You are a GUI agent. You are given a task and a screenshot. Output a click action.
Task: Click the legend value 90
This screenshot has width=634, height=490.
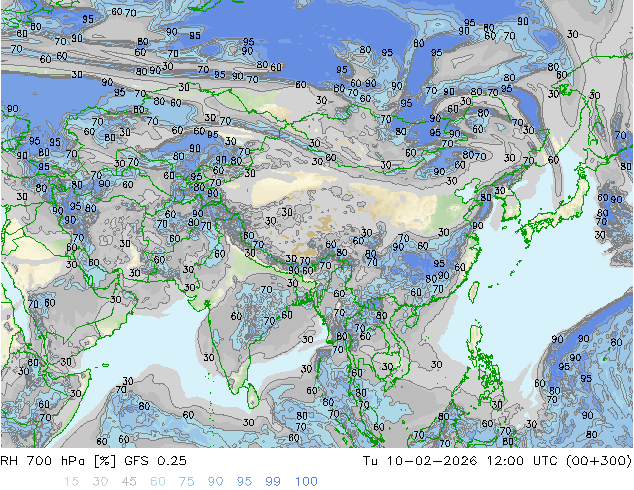(215, 482)
